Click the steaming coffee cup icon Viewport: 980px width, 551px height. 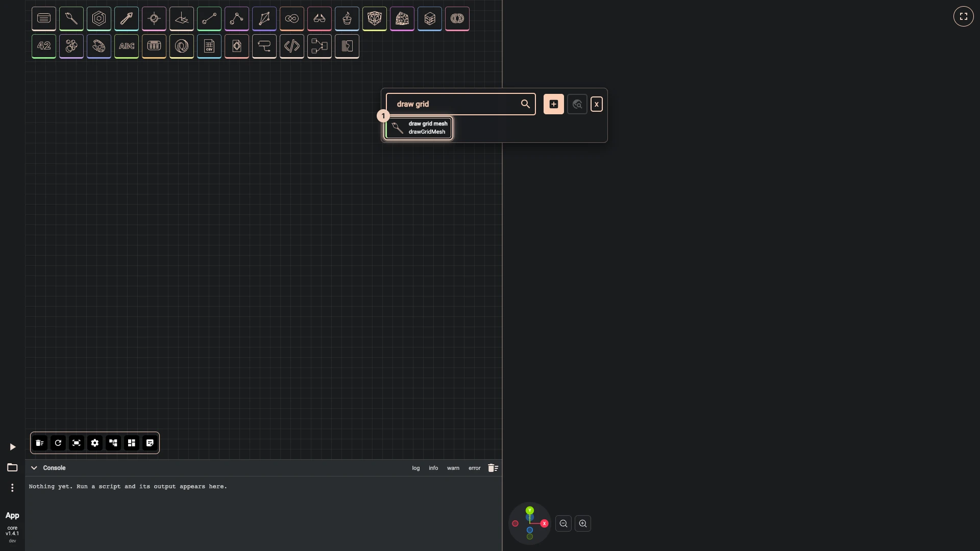coord(347,19)
